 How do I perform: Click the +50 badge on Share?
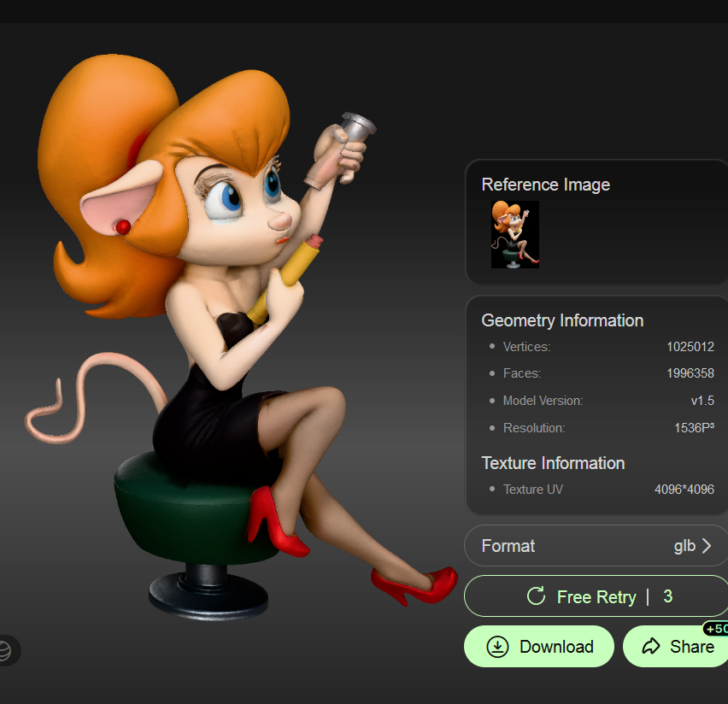point(716,629)
